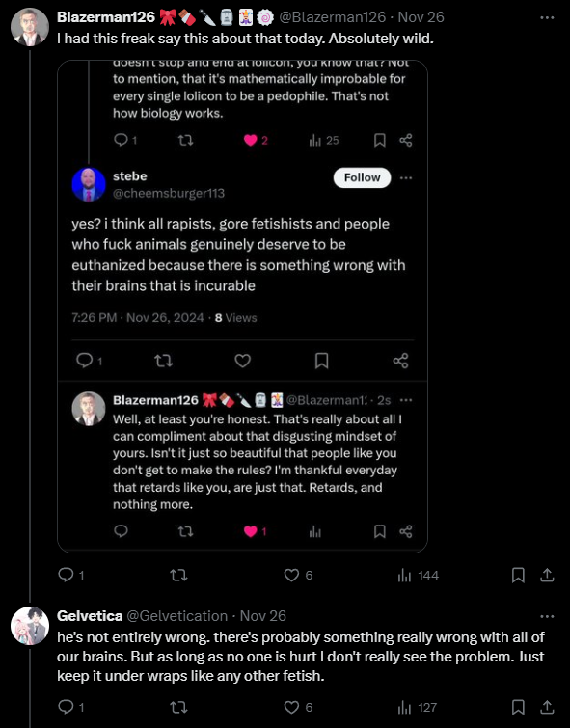This screenshot has width=570, height=728.
Task: Open more options for Blazerman126's tweet
Action: point(547,17)
